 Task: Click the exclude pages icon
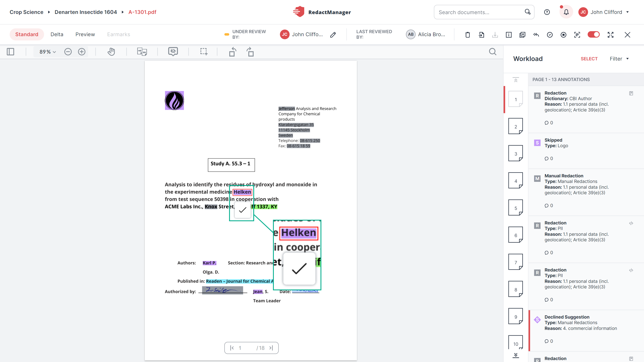[x=522, y=35]
